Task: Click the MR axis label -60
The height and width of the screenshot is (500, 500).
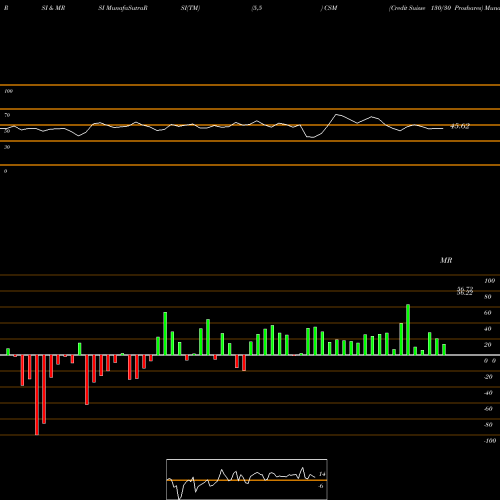Action: pos(488,409)
